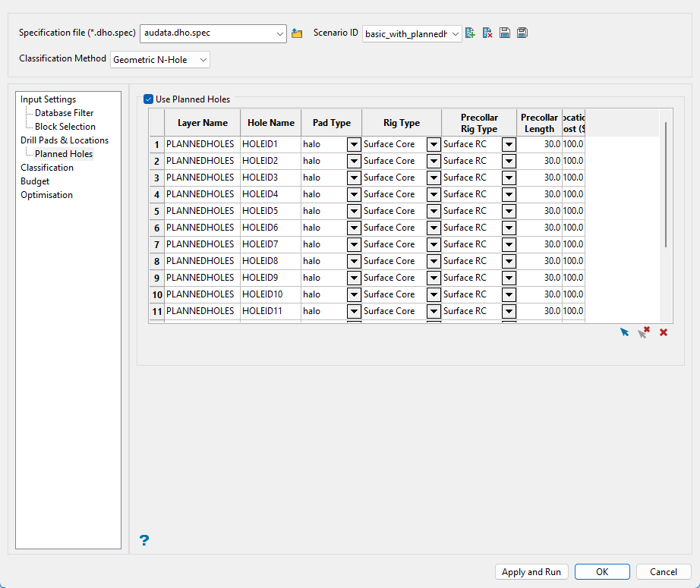Click the save scenario icon
The image size is (700, 588).
coord(505,33)
